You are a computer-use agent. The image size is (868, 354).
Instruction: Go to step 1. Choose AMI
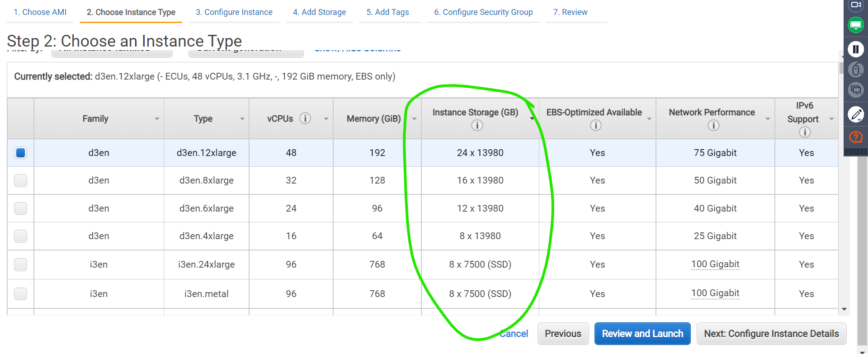coord(40,12)
